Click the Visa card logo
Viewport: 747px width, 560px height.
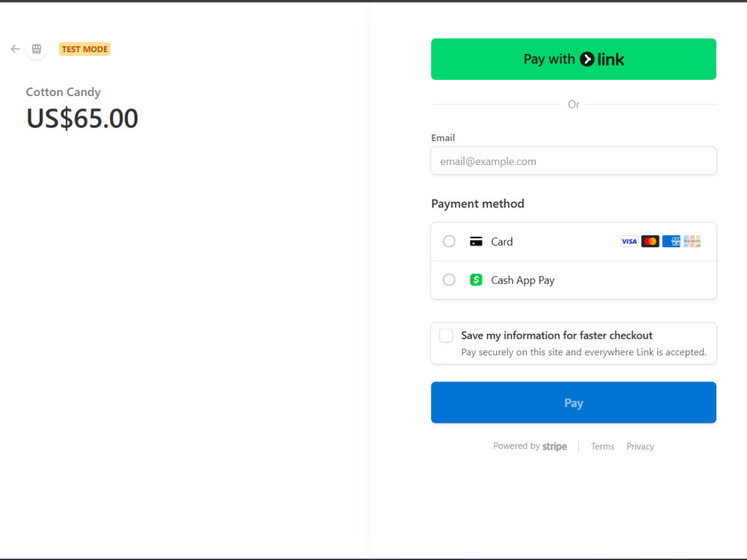tap(629, 241)
